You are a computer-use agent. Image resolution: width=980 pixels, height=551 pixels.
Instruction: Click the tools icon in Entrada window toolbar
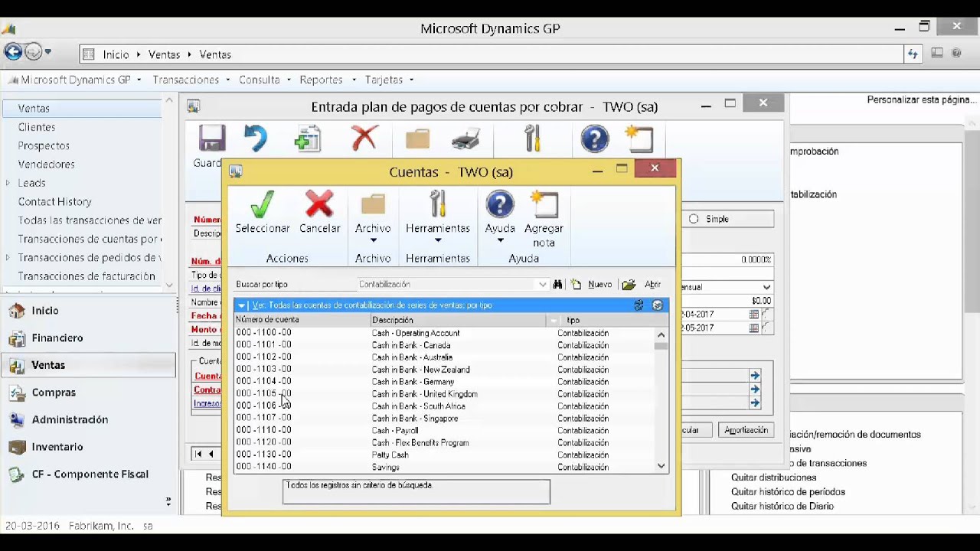pos(532,139)
